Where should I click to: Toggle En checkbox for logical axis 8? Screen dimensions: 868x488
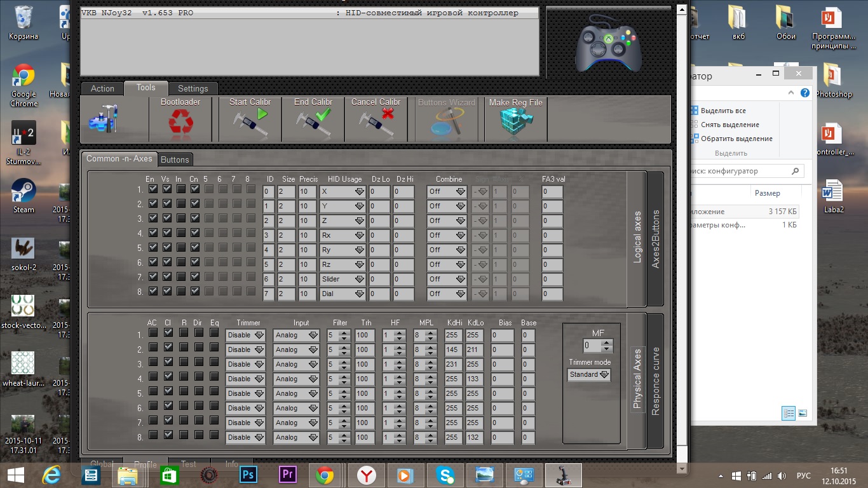click(x=153, y=291)
